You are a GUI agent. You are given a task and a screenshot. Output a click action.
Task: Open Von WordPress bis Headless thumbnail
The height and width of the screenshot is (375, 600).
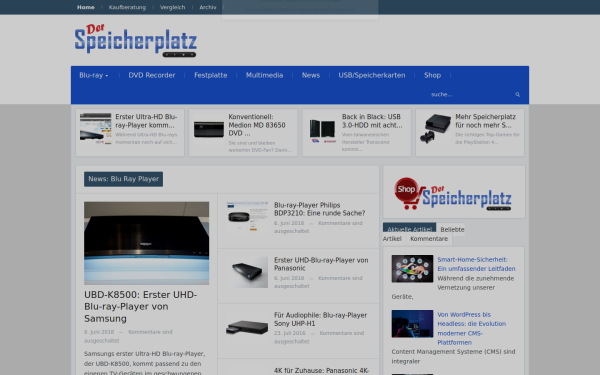(412, 324)
